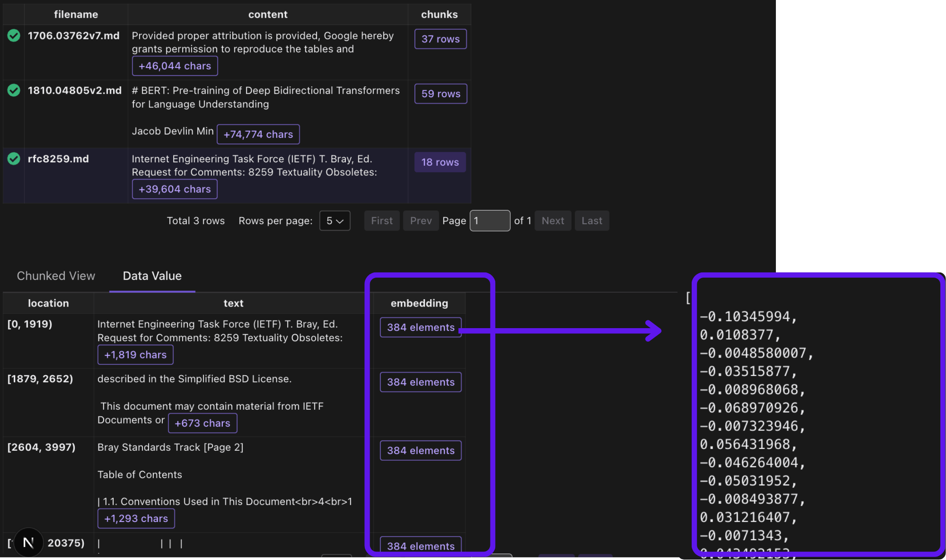View the 384 elements embedding of the first chunk
This screenshot has height=560, width=946.
coord(420,327)
